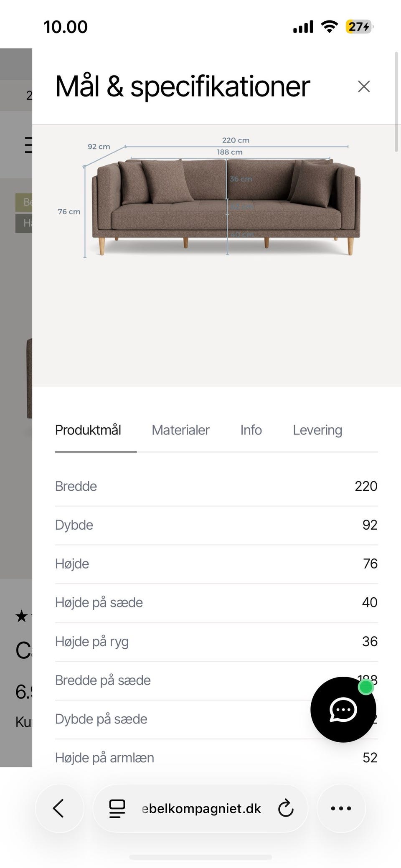The height and width of the screenshot is (868, 401).
Task: Tap the address bar URL text
Action: click(201, 809)
